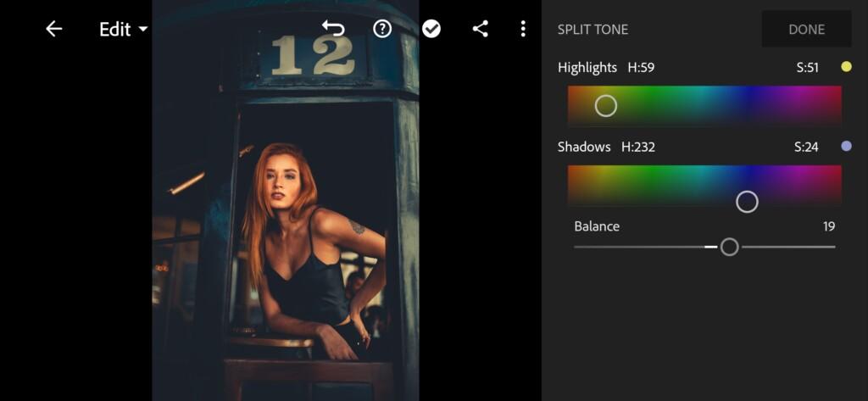
Task: Click the Highlights H:59 value
Action: tap(641, 68)
